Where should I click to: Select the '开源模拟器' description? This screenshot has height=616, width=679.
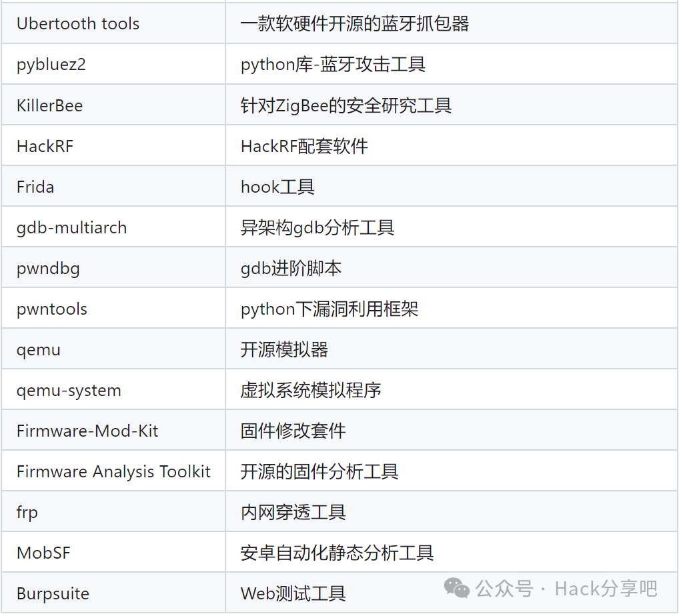click(x=284, y=349)
